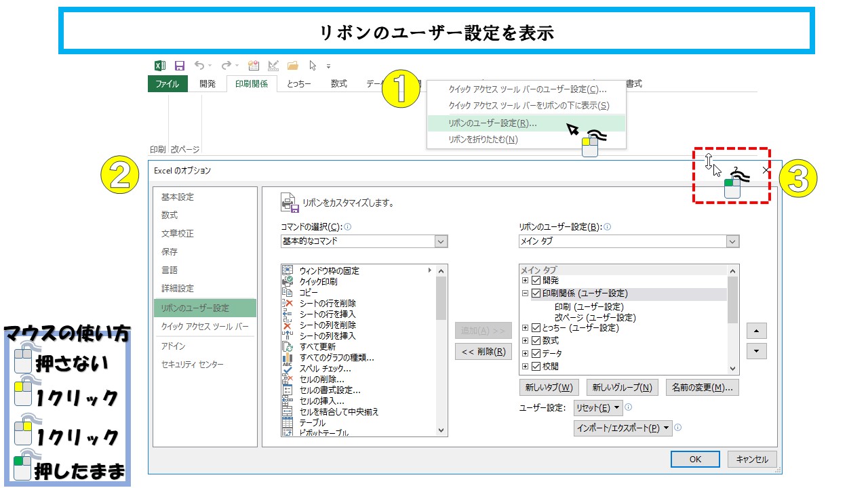Uncheck the 数式 tab checkbox

[x=536, y=341]
